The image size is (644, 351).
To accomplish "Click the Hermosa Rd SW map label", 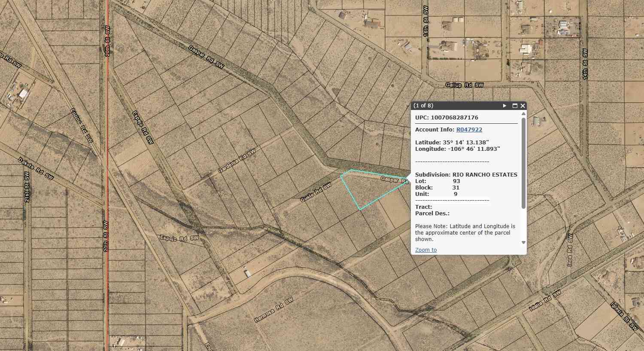I will (273, 310).
